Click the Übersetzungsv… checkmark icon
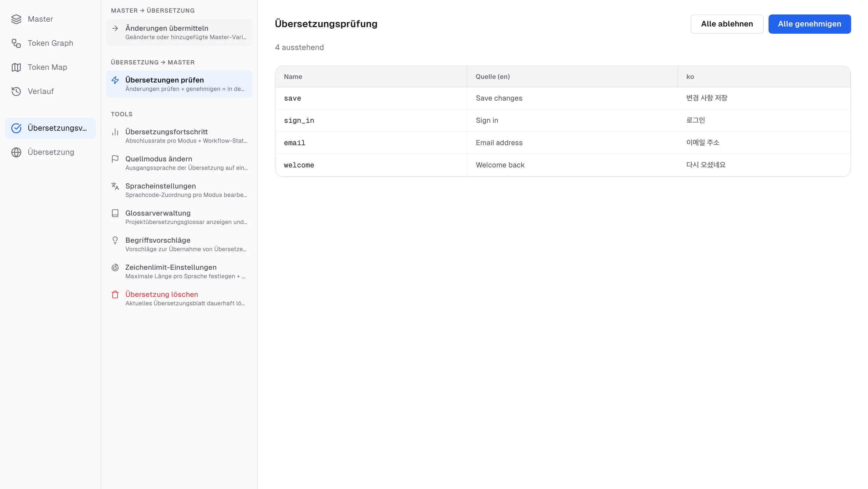Image resolution: width=868 pixels, height=489 pixels. 16,128
